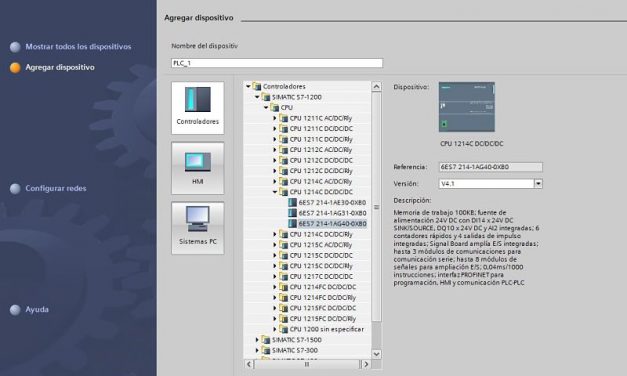Select CPU 1217C DC/DC/DC tree label
627x376 pixels.
click(x=321, y=276)
